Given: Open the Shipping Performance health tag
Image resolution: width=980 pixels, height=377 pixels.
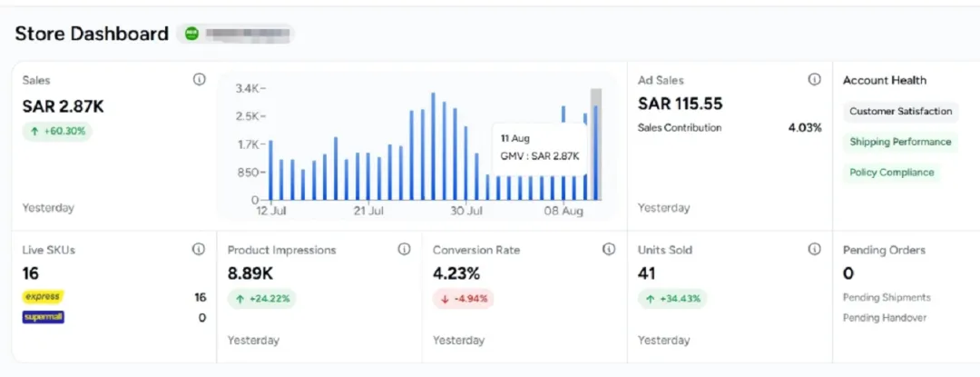Looking at the screenshot, I should [900, 142].
